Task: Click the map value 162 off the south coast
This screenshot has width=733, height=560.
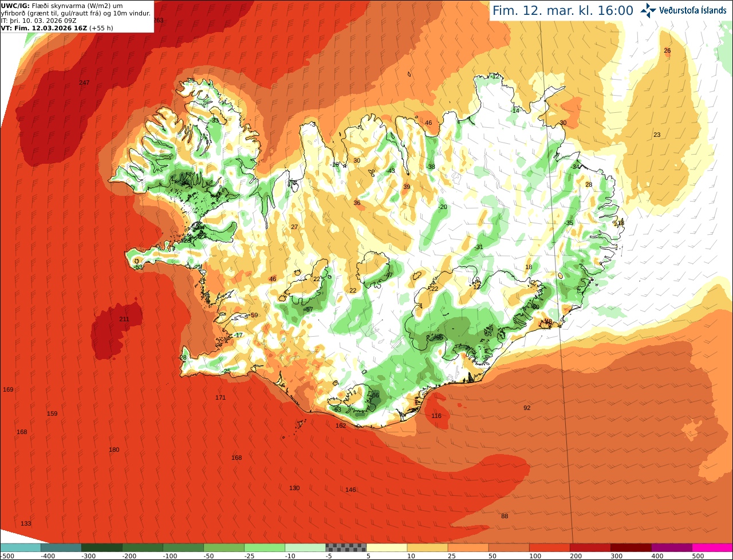Action: [341, 425]
